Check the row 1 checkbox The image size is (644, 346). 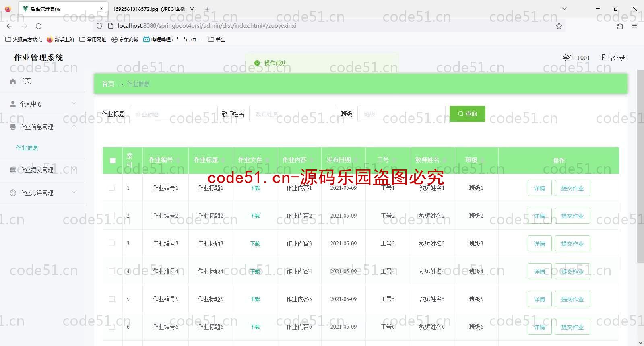[112, 188]
